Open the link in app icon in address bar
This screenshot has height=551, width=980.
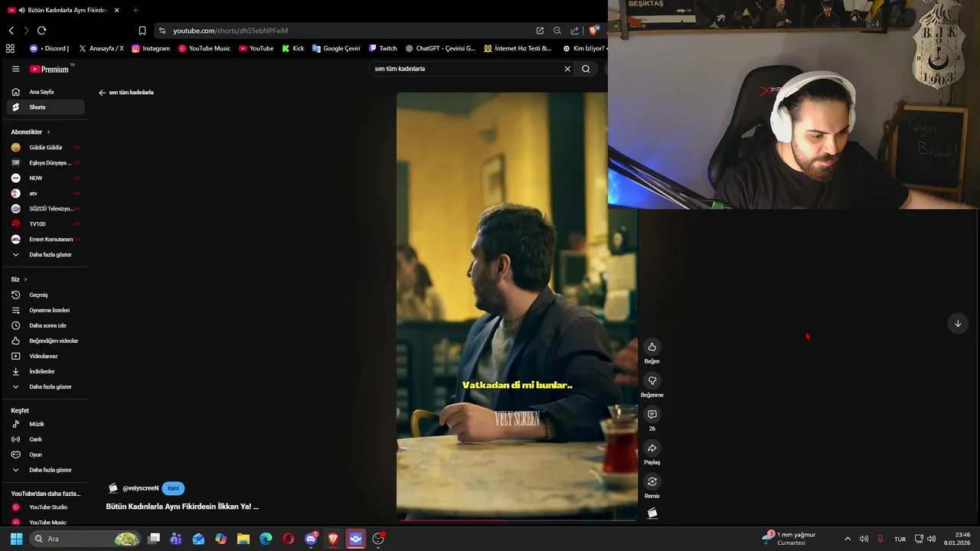point(540,31)
